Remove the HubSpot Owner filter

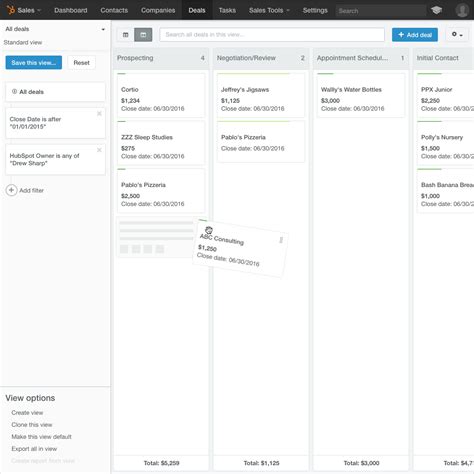tap(99, 150)
